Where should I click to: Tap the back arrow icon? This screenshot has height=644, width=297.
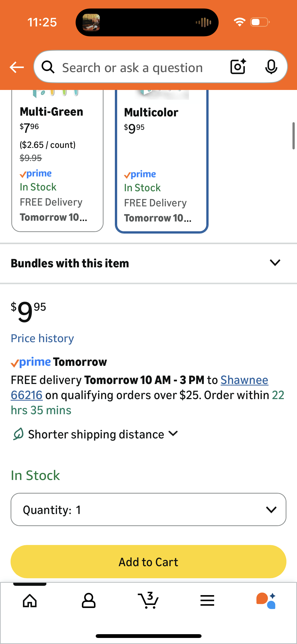click(17, 67)
